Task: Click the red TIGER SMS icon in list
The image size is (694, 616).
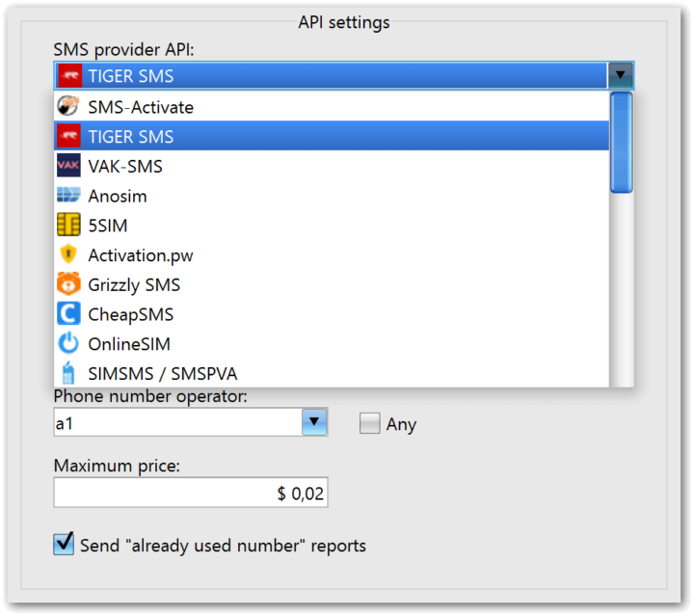Action: 68,136
